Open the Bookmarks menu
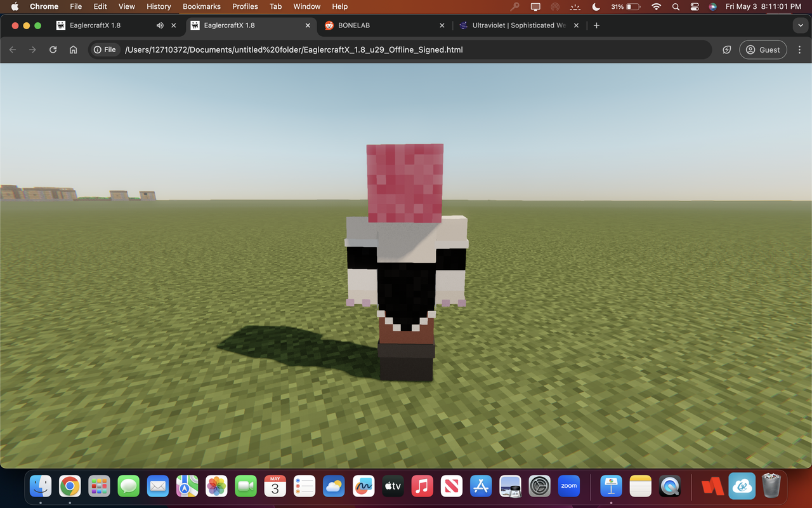The height and width of the screenshot is (508, 812). click(x=202, y=6)
